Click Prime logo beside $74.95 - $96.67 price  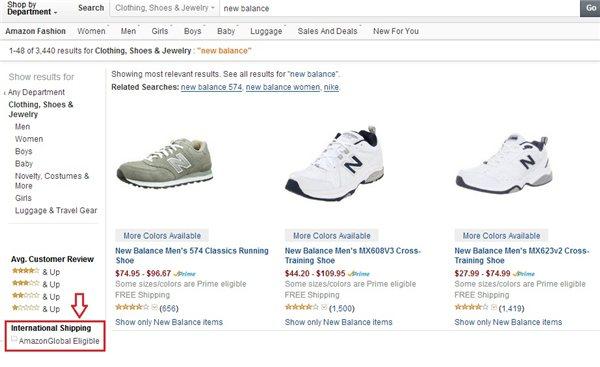click(x=185, y=274)
